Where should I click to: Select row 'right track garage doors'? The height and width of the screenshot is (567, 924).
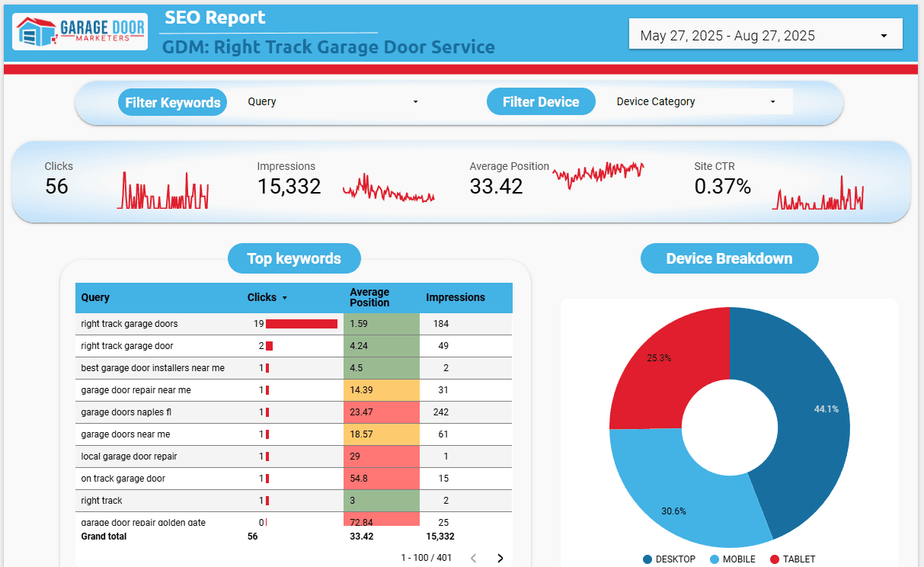tap(294, 324)
